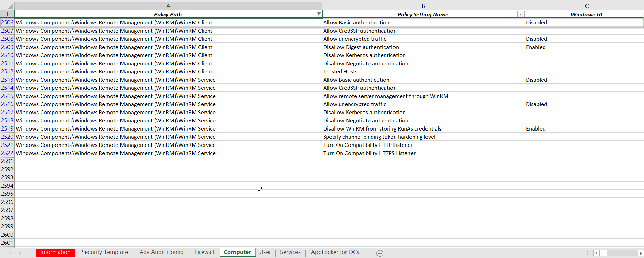Select row 2591 header
Viewport: 644px width, 258px height.
(7, 161)
